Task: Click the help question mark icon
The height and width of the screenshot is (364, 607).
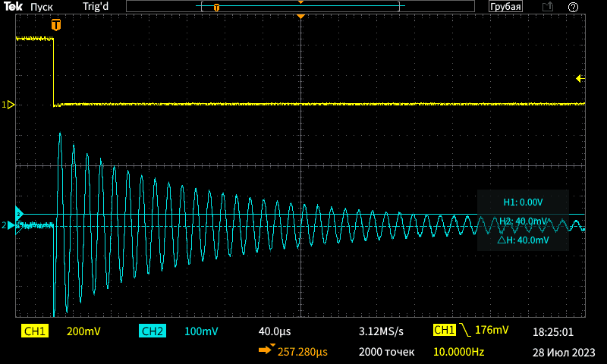Action: [574, 7]
